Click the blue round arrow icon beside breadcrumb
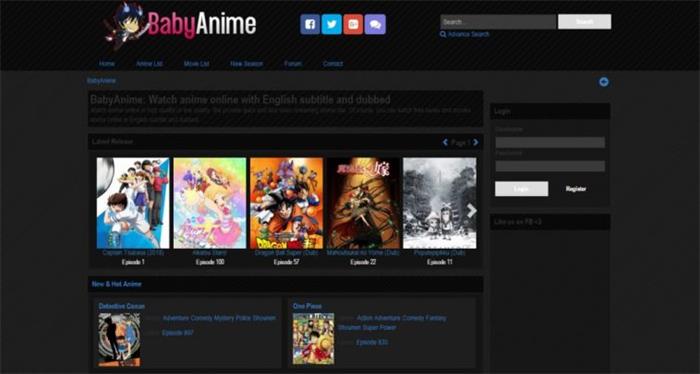The width and height of the screenshot is (700, 374). pos(604,82)
